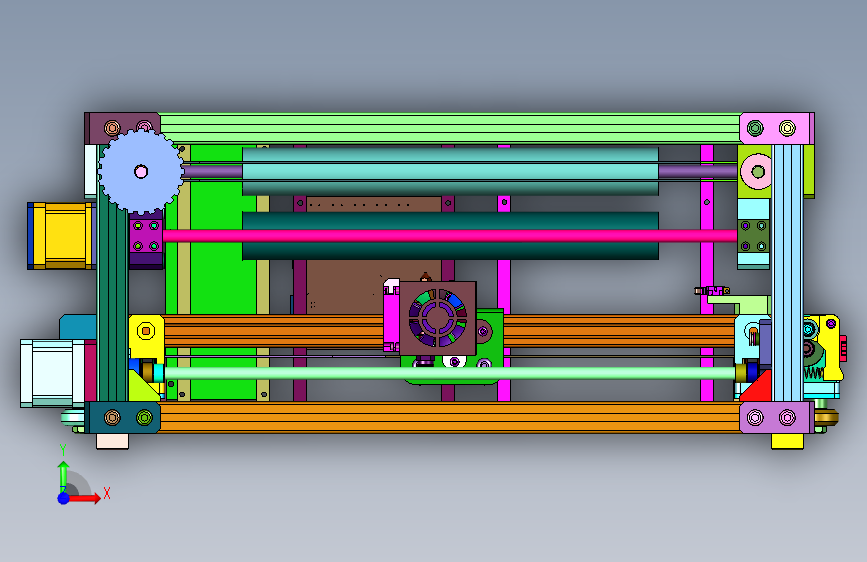
Task: Select the light blue vertical extrusion on right
Action: 787,273
